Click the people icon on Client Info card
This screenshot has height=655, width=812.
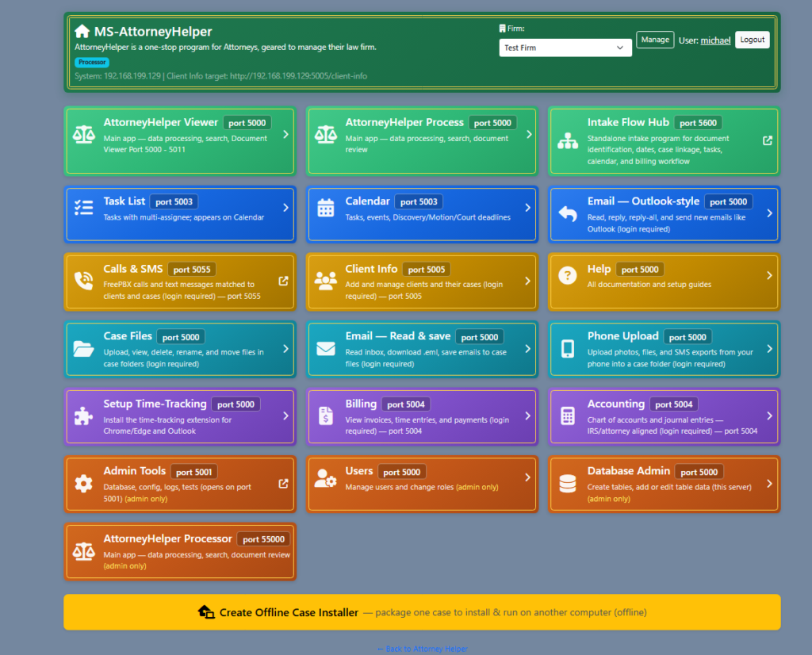pos(326,281)
